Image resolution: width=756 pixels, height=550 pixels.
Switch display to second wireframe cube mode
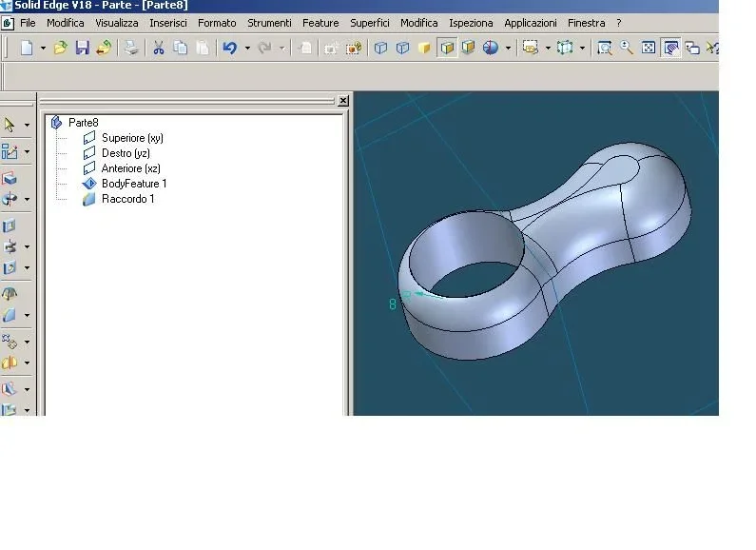click(402, 48)
